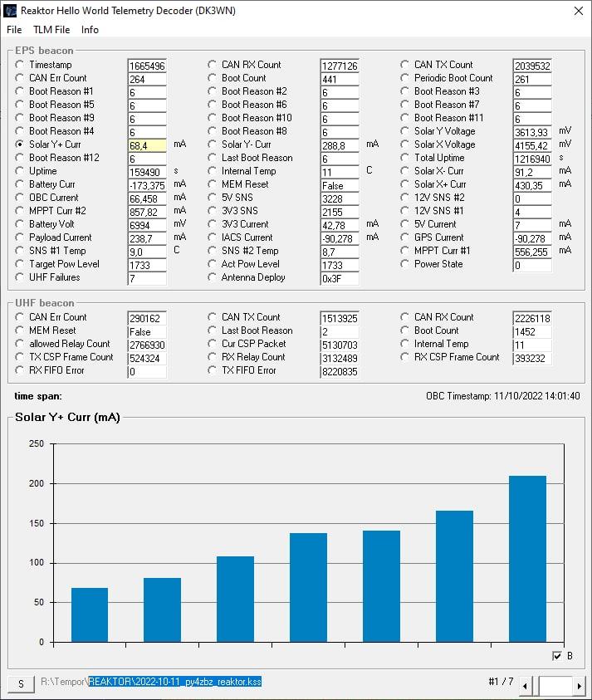Click the highlighted file path text
This screenshot has height=700, width=592.
(x=174, y=682)
